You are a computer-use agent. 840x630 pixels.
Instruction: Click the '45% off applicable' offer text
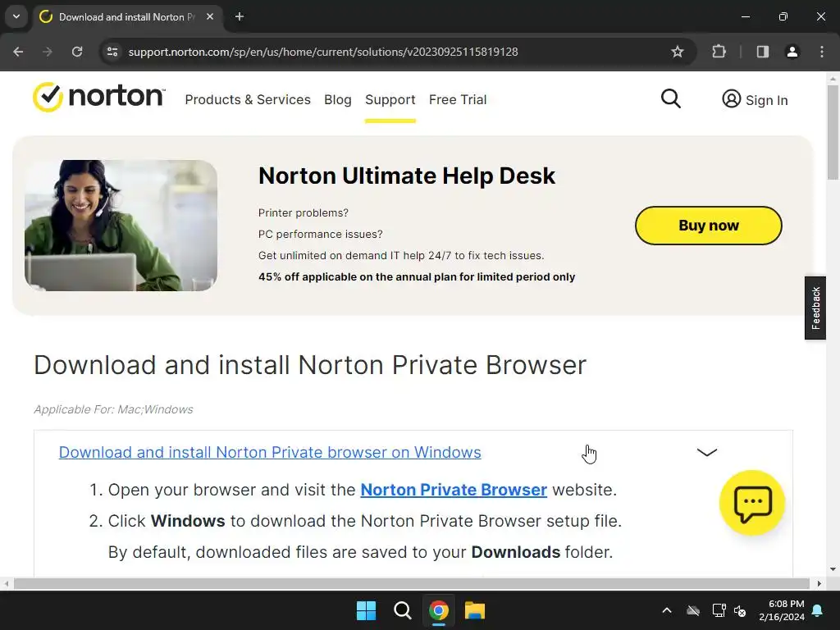[417, 277]
